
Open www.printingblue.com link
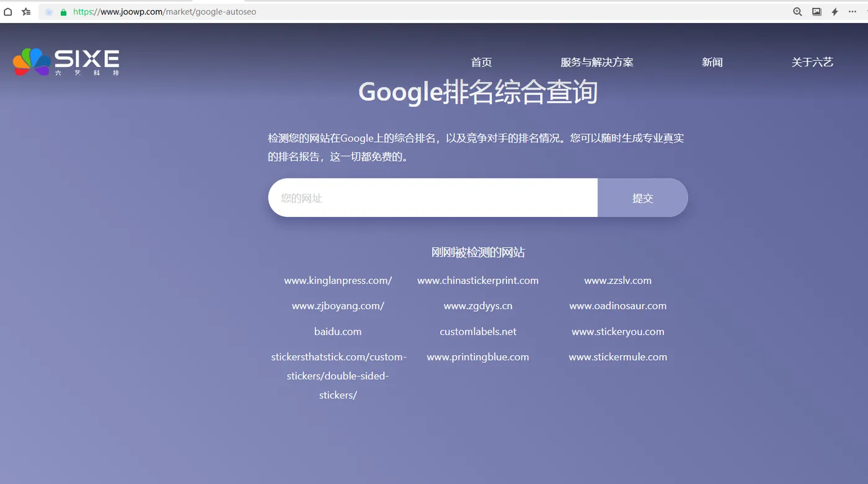click(478, 357)
